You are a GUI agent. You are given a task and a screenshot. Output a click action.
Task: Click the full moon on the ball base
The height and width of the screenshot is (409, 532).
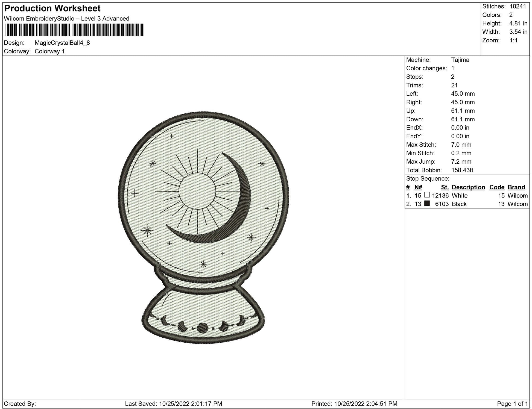203,327
